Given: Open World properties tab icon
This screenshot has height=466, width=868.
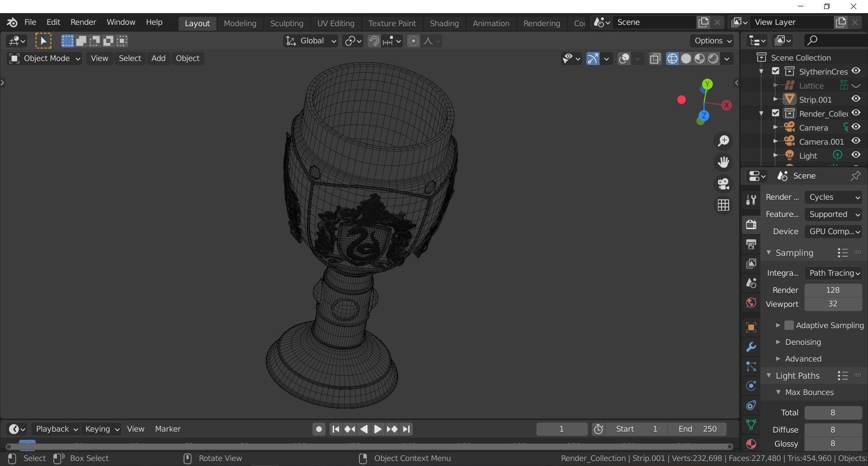Looking at the screenshot, I should (751, 302).
